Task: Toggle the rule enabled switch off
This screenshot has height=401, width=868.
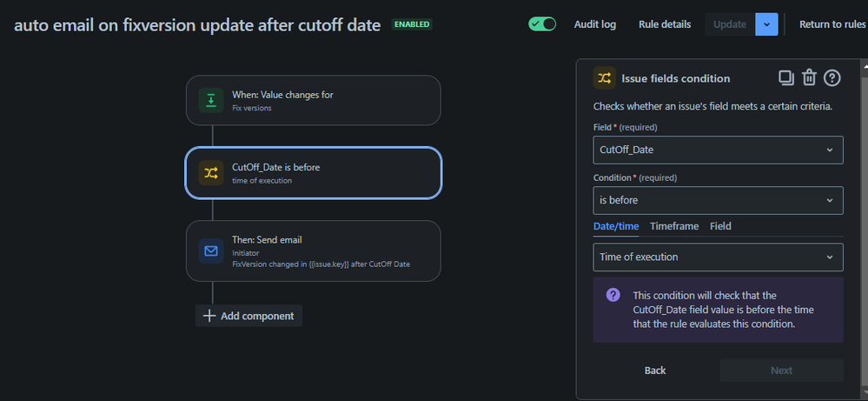Action: click(542, 23)
